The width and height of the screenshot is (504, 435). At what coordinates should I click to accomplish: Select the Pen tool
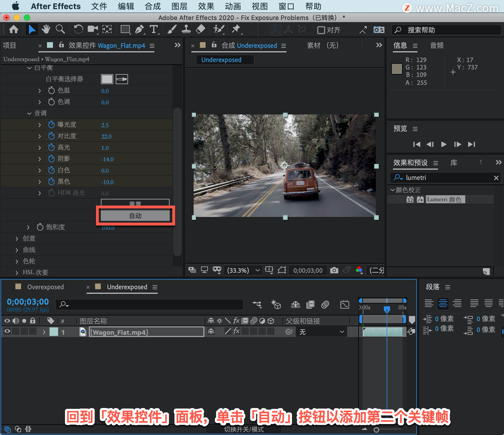point(140,29)
